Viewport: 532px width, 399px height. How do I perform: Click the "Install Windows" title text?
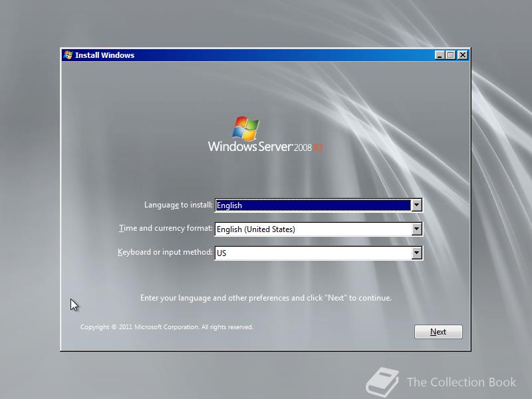click(x=105, y=55)
